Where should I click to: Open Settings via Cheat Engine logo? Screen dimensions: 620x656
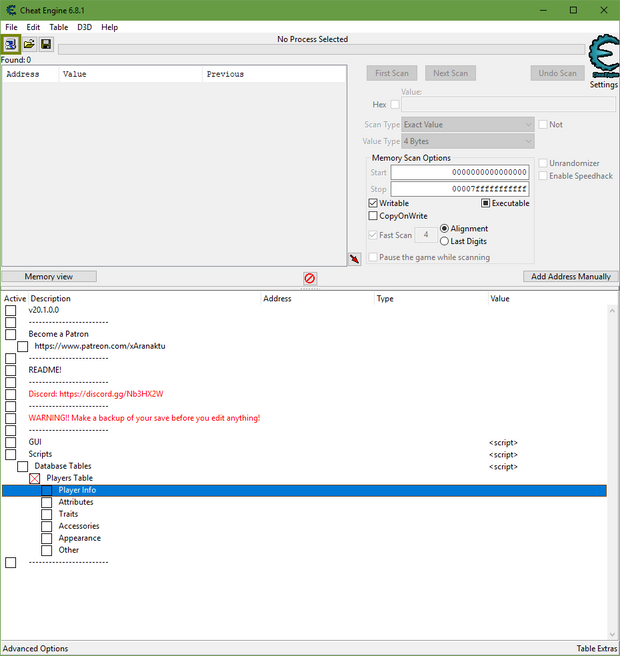[x=603, y=57]
